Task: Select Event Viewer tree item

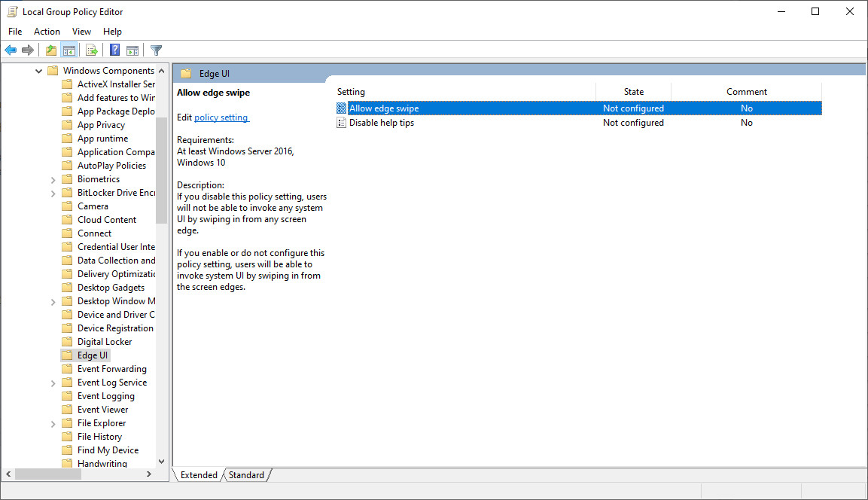Action: tap(102, 410)
